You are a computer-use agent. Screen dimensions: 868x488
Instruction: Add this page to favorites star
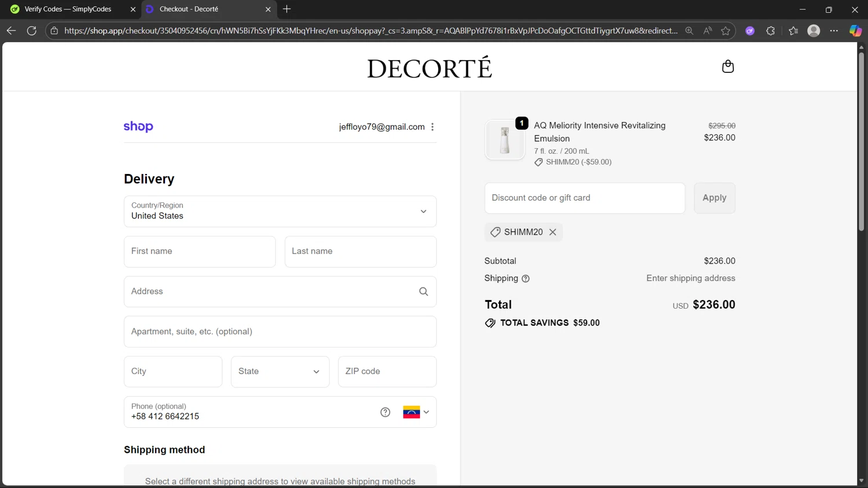pyautogui.click(x=726, y=31)
